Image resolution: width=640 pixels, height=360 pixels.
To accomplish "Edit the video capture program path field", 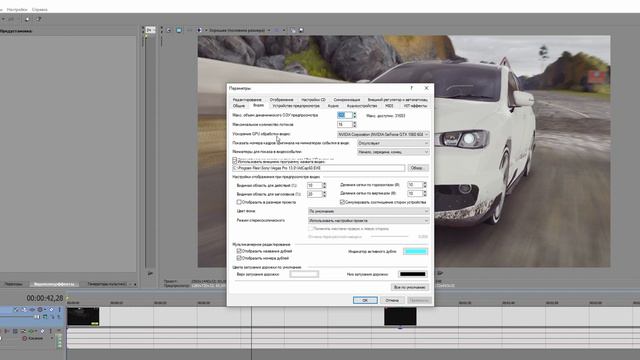I will pos(319,168).
